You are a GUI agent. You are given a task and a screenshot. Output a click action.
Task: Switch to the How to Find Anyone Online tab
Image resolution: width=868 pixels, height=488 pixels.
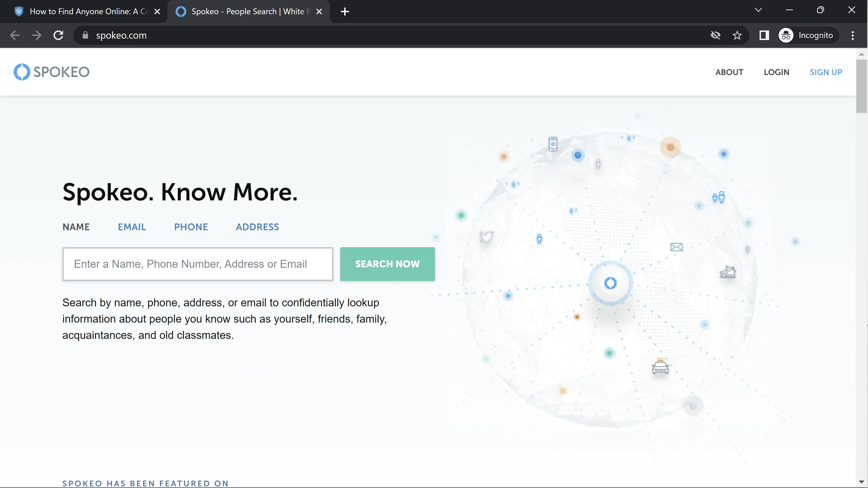[88, 12]
